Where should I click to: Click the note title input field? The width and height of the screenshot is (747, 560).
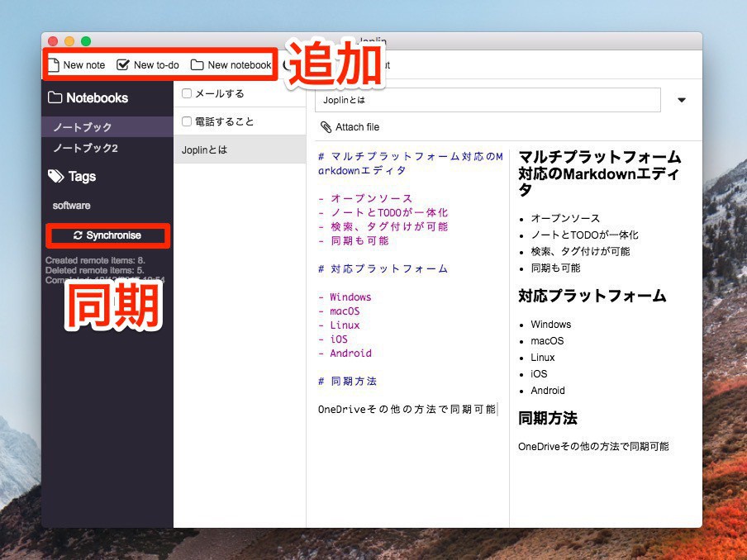pos(488,100)
